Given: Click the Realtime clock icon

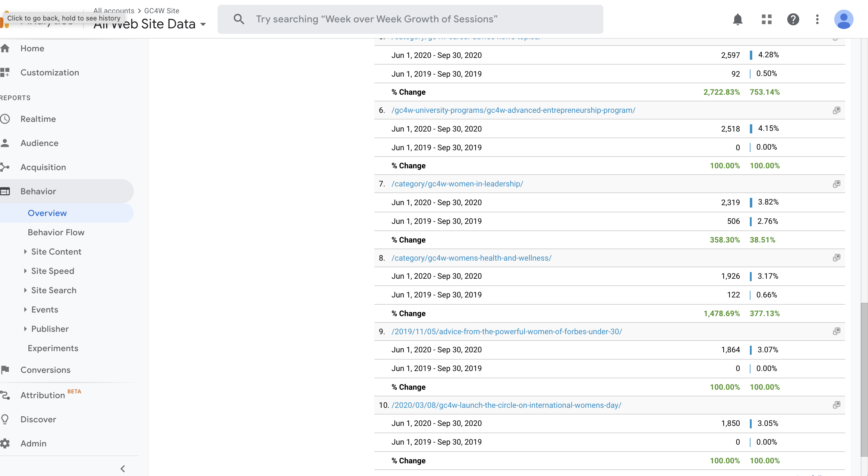Looking at the screenshot, I should 5,119.
